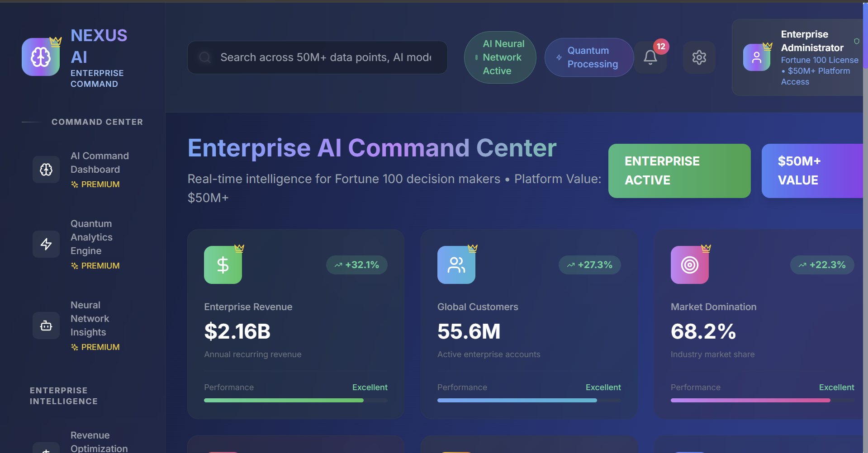Click the $2.16B revenue value
The height and width of the screenshot is (453, 868).
pyautogui.click(x=237, y=331)
